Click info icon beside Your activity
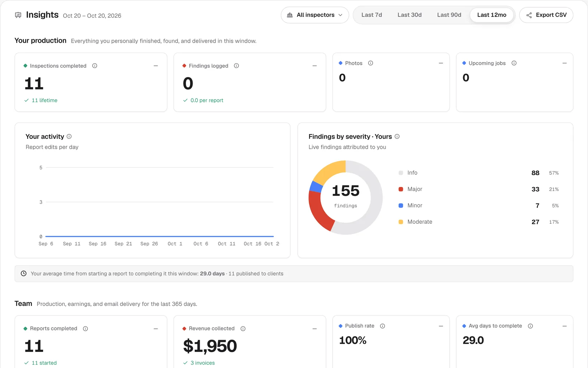This screenshot has width=588, height=368. [x=69, y=137]
